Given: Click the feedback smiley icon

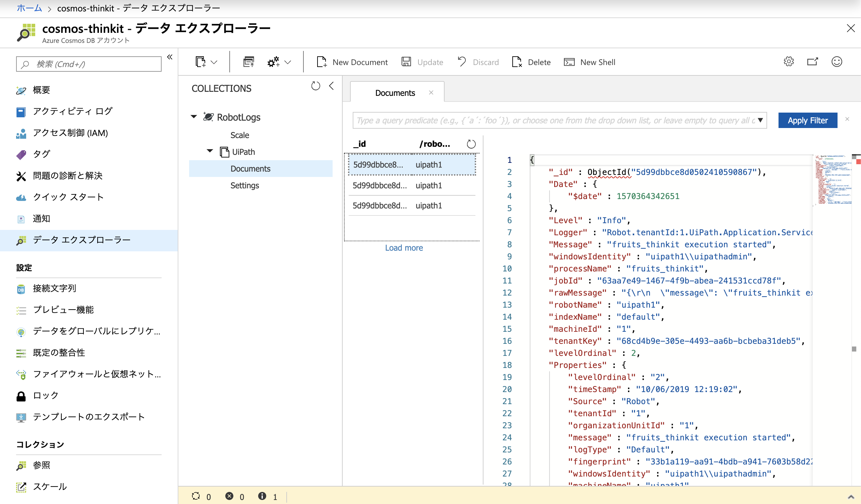Looking at the screenshot, I should [837, 62].
